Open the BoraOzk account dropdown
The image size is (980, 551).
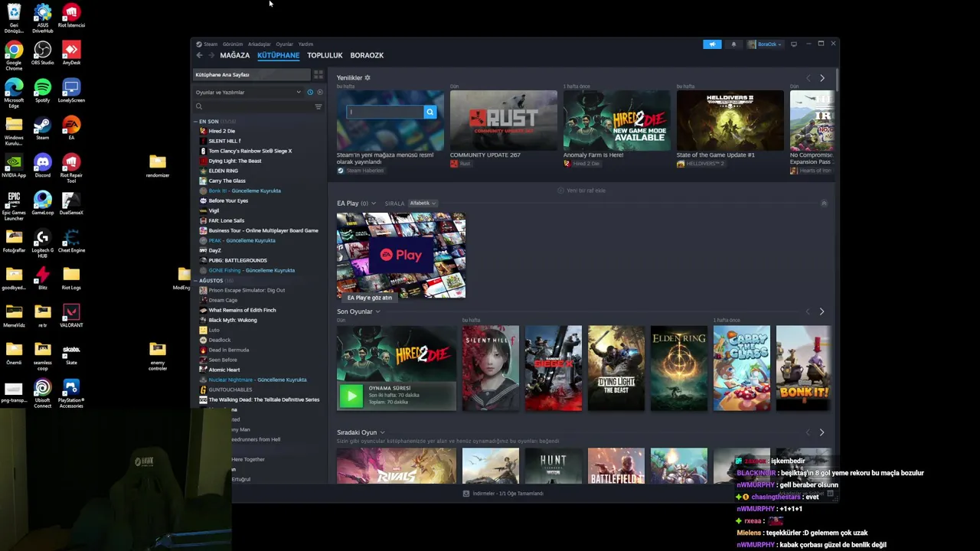coord(765,44)
